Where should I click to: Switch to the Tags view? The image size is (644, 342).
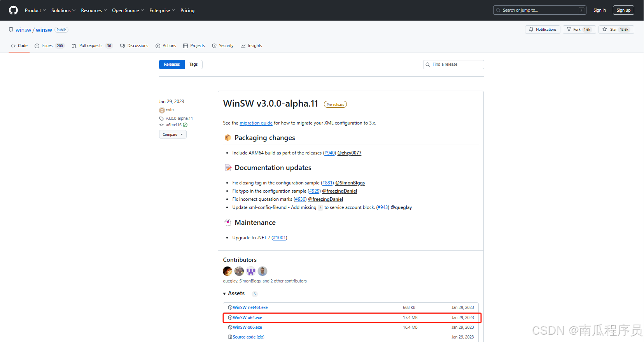194,65
